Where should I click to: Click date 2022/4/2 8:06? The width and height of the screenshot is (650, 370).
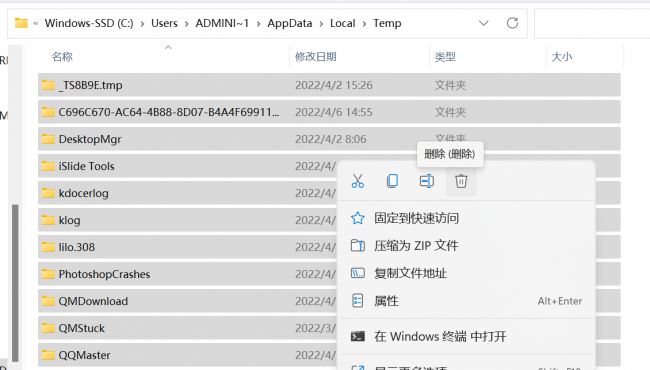coord(330,139)
